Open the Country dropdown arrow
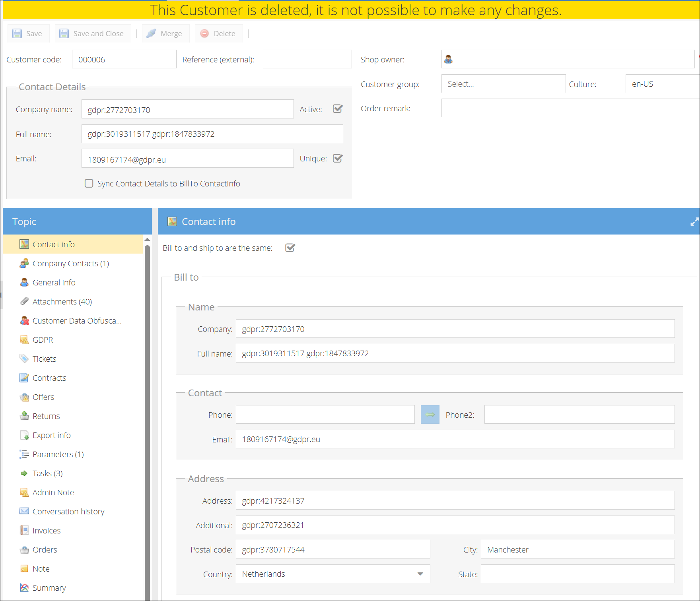Image resolution: width=700 pixels, height=601 pixels. (x=420, y=574)
